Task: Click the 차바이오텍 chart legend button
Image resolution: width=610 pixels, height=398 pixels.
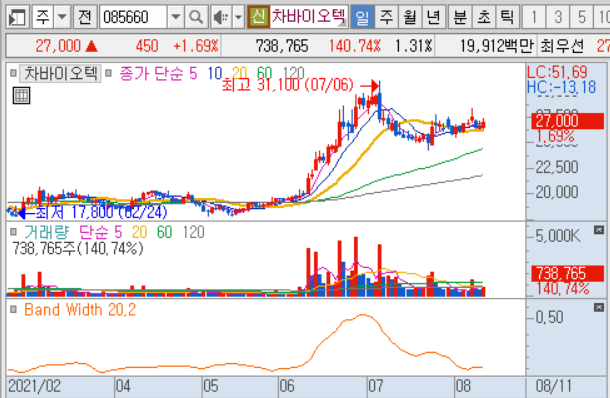Action: click(61, 73)
